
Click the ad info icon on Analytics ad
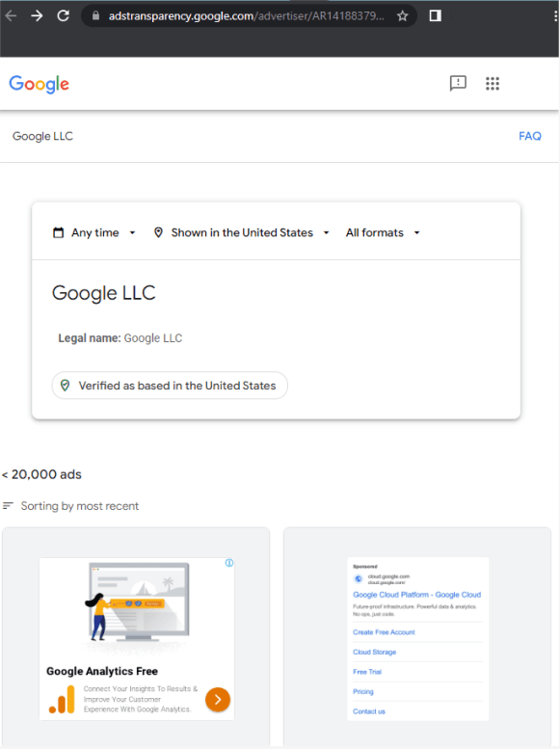pyautogui.click(x=229, y=563)
